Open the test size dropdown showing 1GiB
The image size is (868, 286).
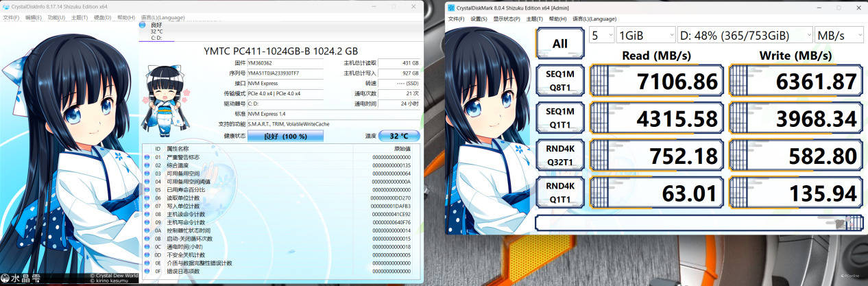[646, 35]
